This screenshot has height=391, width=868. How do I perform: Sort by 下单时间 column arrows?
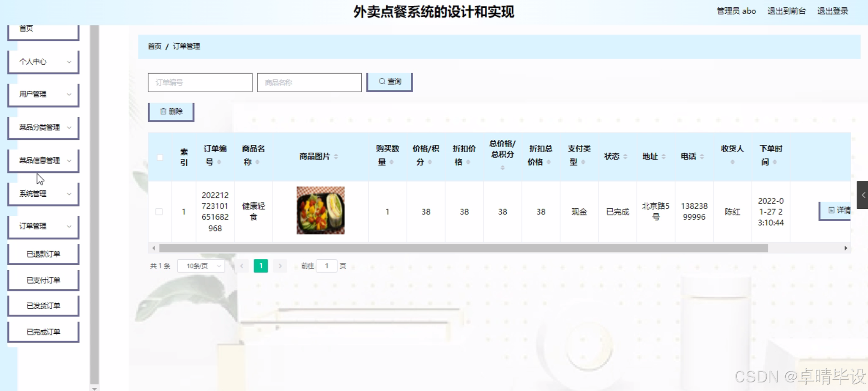click(775, 162)
